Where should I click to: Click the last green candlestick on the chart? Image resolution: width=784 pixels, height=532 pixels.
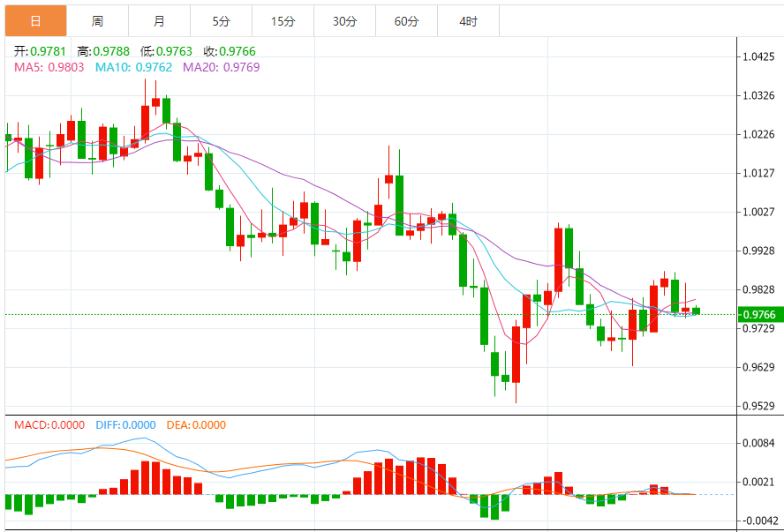[x=696, y=311]
